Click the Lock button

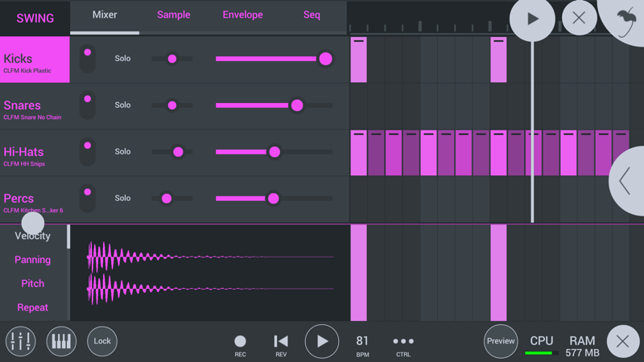click(102, 341)
